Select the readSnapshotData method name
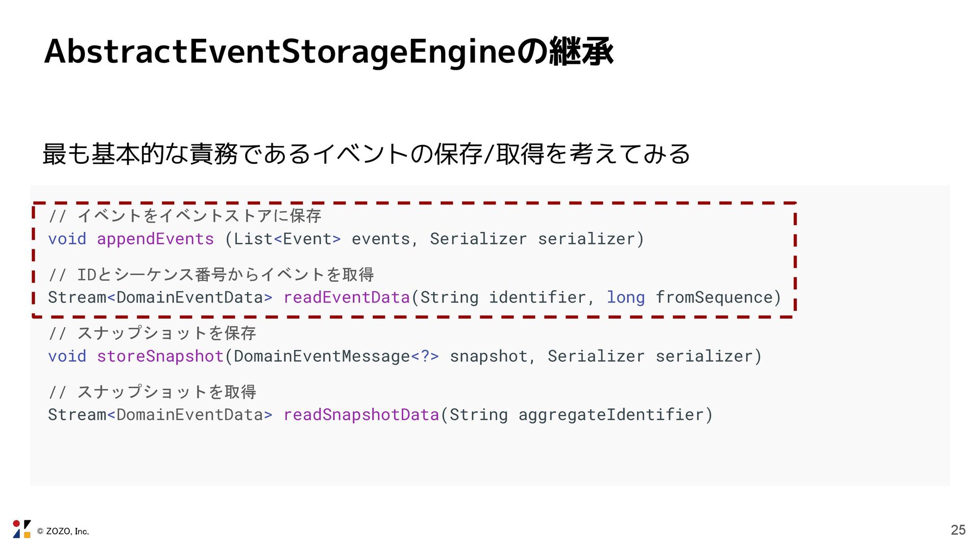Viewport: 980px width, 551px height. coord(361,415)
